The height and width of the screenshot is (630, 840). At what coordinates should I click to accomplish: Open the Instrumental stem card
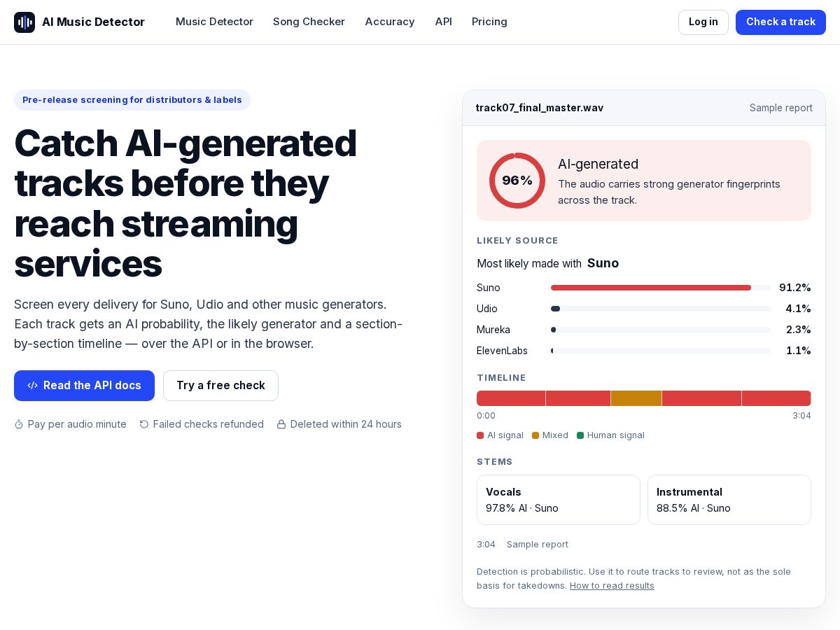729,500
